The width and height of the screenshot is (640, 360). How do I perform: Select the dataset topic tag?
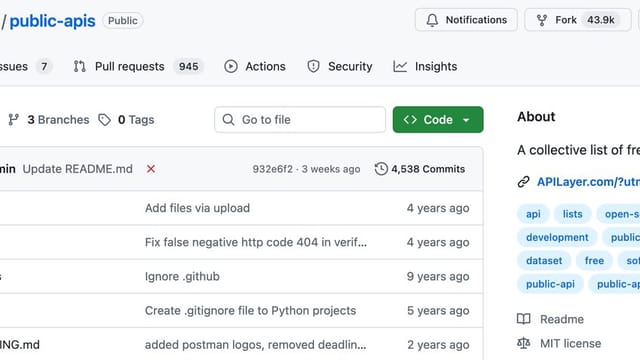pyautogui.click(x=544, y=260)
